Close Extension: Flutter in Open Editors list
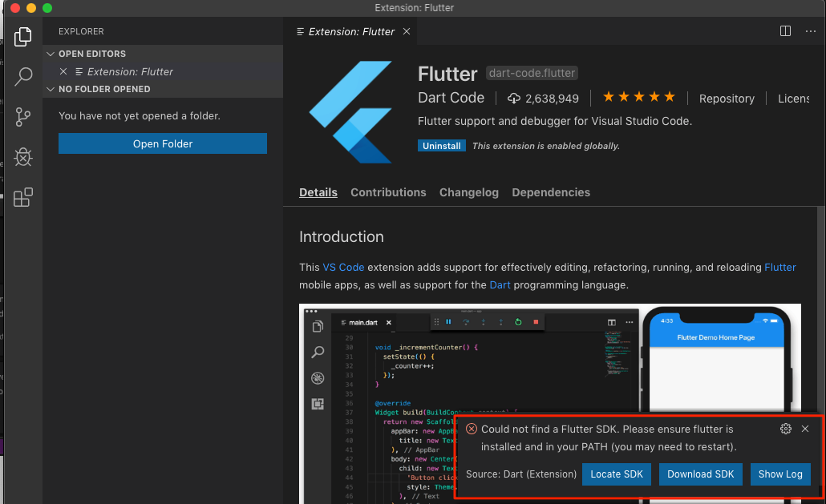826x504 pixels. (x=63, y=71)
